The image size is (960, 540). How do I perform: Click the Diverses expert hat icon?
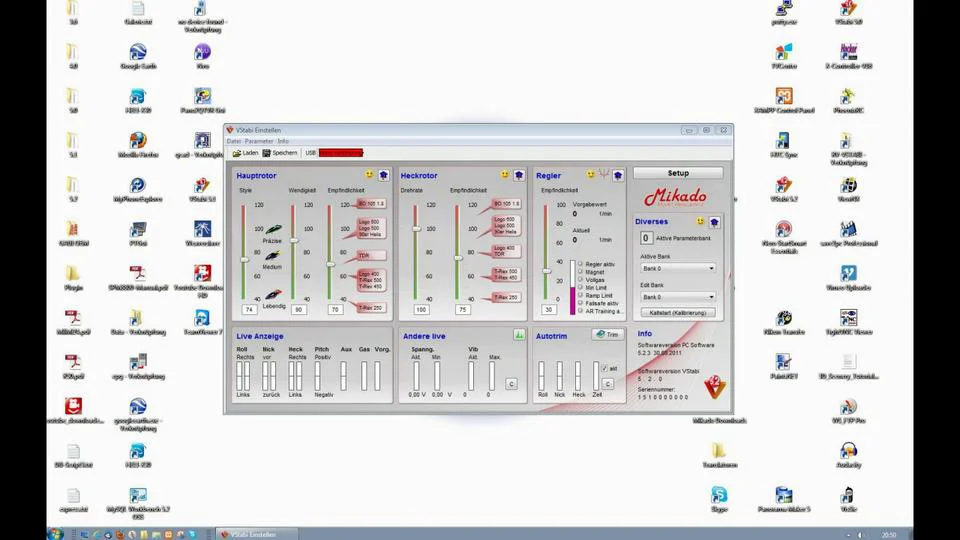click(x=714, y=222)
